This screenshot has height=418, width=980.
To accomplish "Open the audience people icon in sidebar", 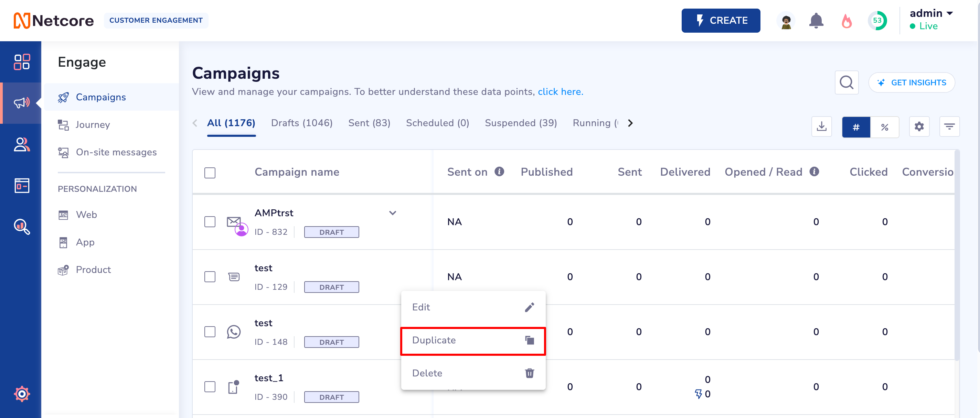I will [22, 144].
